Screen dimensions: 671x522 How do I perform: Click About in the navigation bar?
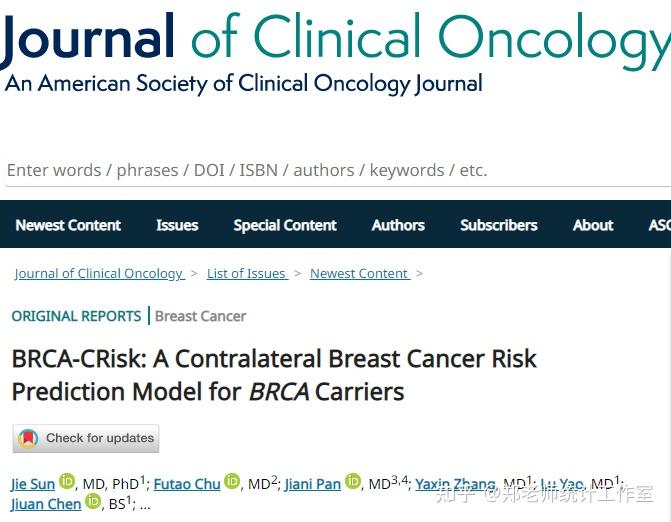[x=593, y=225]
